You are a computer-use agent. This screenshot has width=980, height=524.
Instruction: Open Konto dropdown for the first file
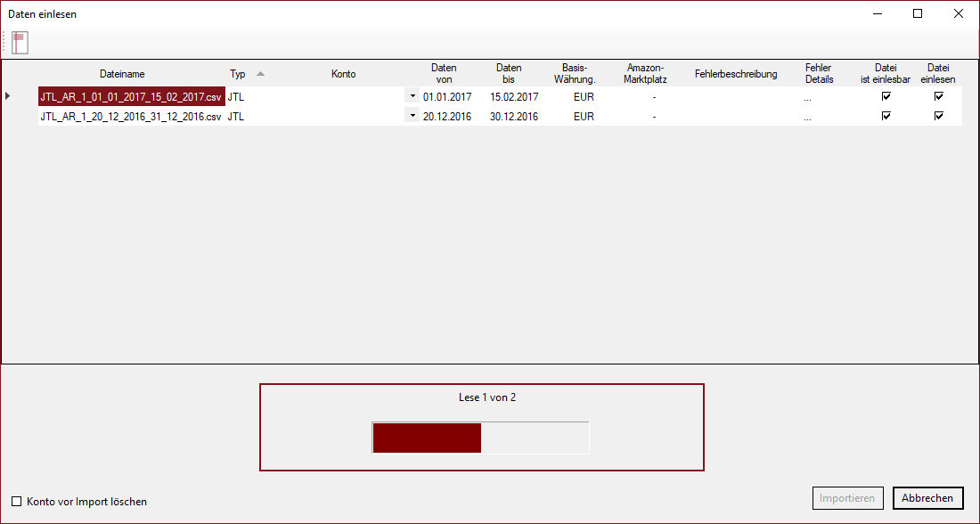pos(412,96)
